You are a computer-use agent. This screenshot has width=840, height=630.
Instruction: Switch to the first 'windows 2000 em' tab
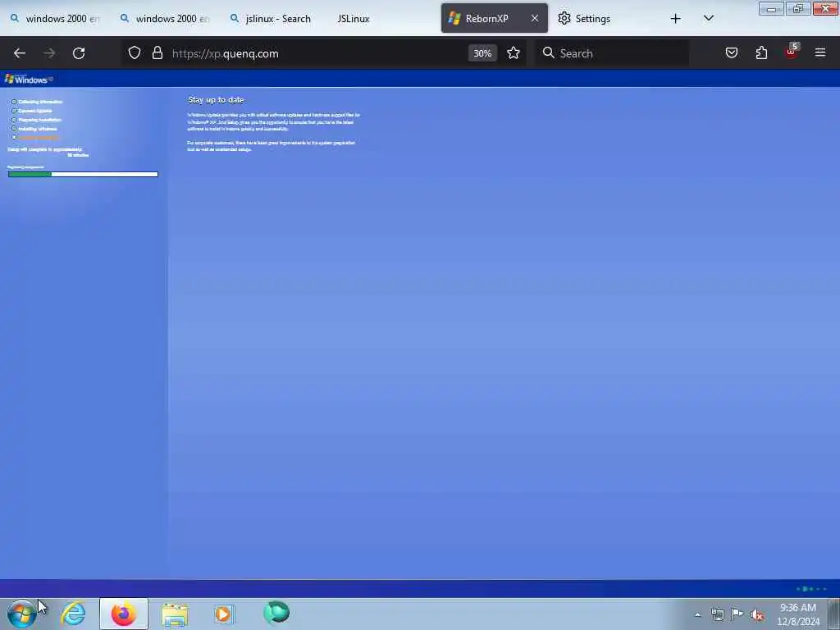coord(55,19)
